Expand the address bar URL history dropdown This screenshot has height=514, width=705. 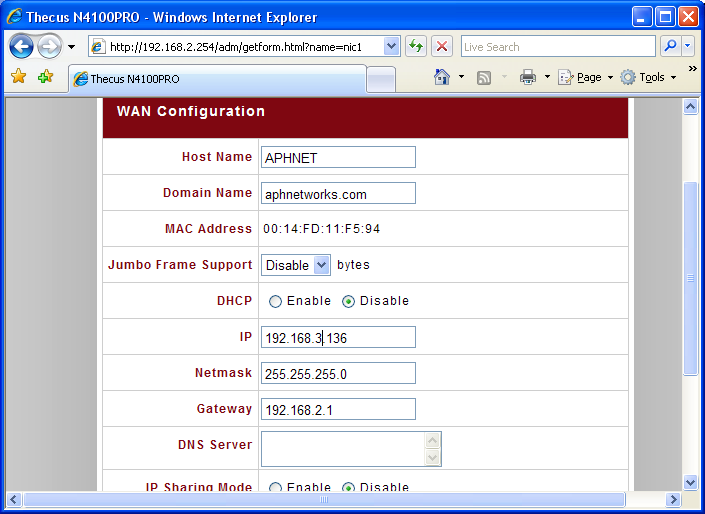click(x=391, y=47)
